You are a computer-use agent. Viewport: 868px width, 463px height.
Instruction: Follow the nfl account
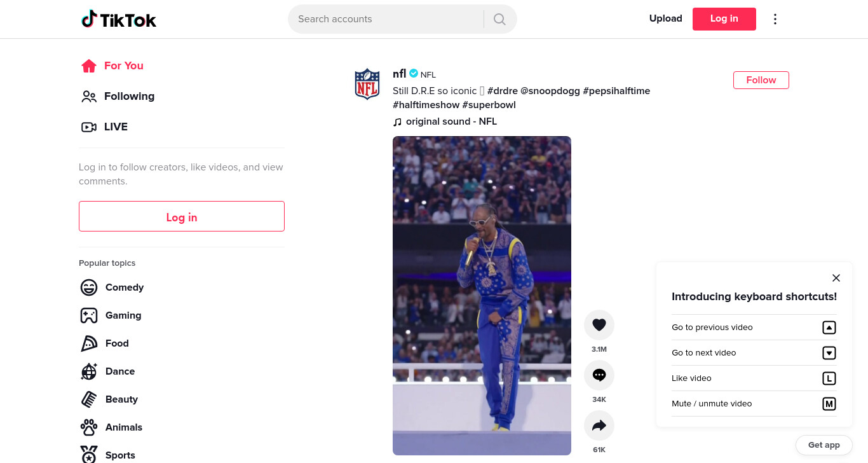[761, 80]
